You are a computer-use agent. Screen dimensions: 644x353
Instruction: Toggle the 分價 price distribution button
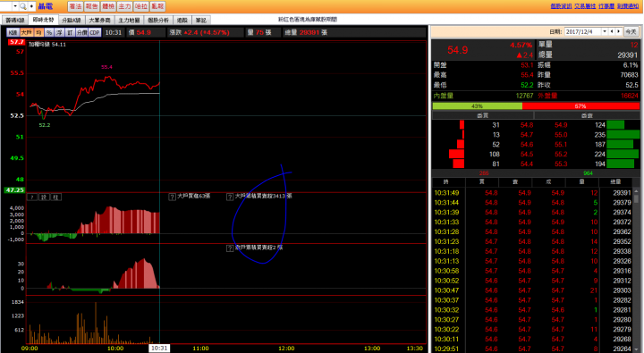pos(82,32)
